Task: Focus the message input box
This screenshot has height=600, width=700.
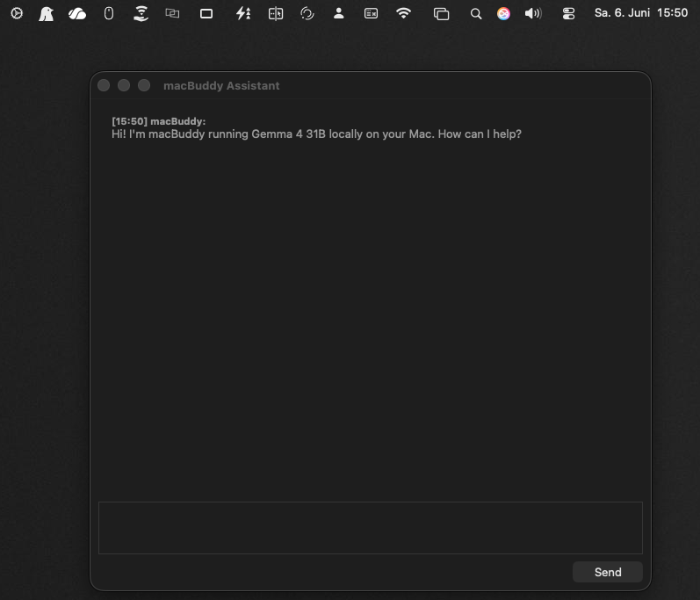Action: pyautogui.click(x=371, y=528)
